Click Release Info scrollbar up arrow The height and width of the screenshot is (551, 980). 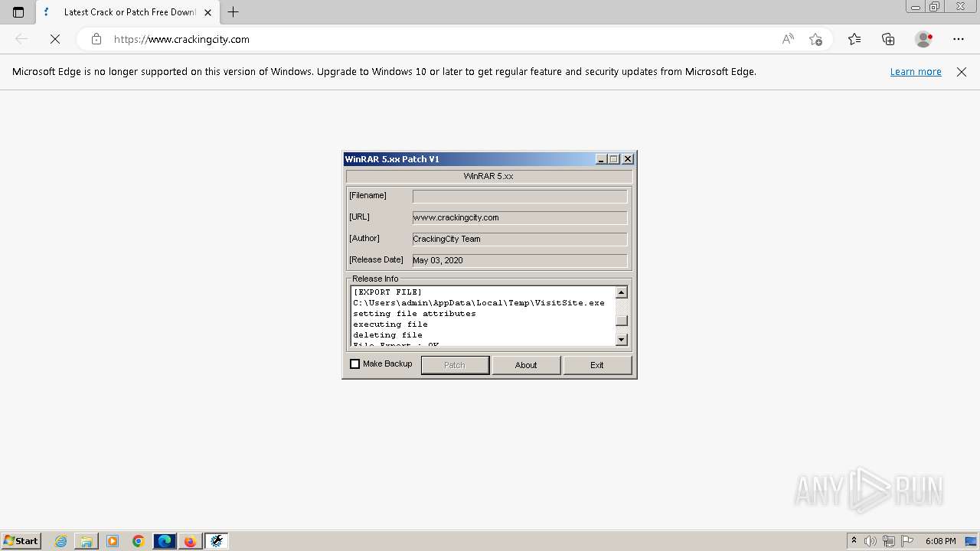coord(622,292)
